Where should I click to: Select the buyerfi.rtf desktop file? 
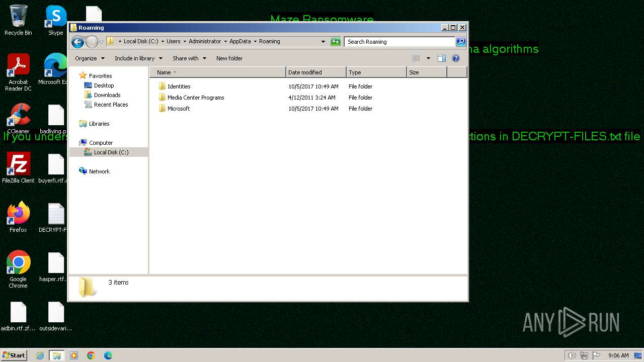[53, 168]
